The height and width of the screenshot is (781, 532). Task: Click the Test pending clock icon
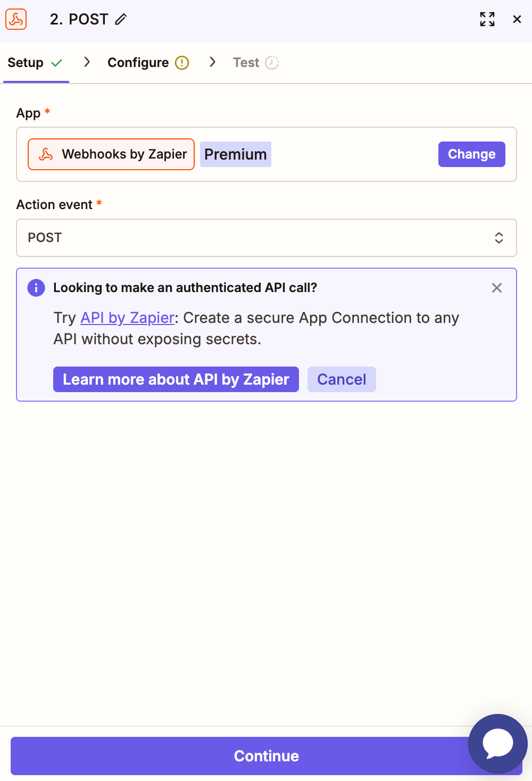click(x=272, y=63)
